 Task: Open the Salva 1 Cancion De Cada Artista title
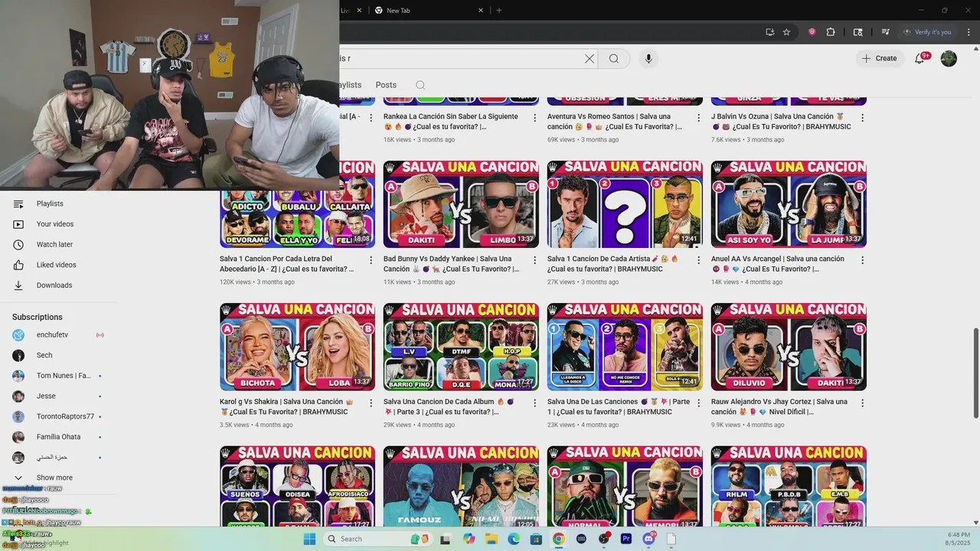(x=612, y=264)
